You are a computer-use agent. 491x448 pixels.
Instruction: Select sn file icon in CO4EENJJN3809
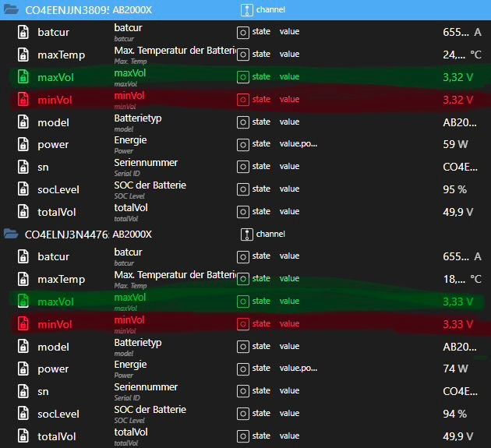coord(23,167)
